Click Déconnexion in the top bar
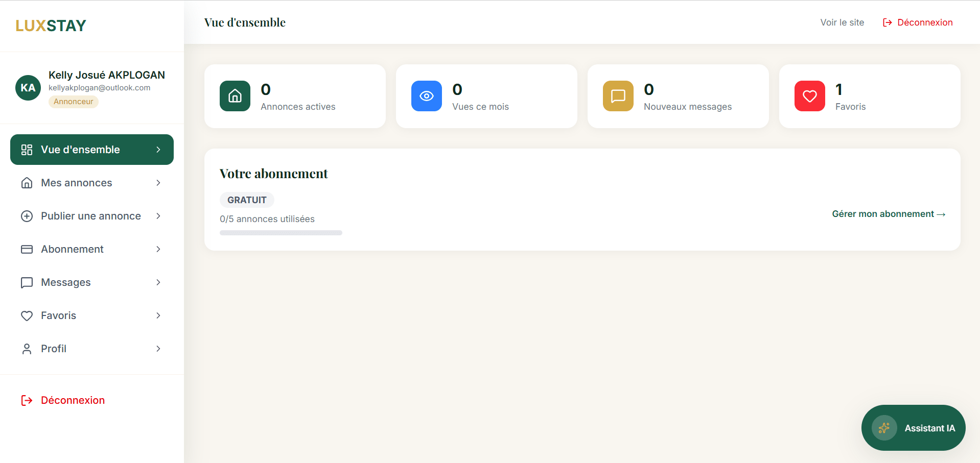The image size is (980, 463). (x=918, y=22)
